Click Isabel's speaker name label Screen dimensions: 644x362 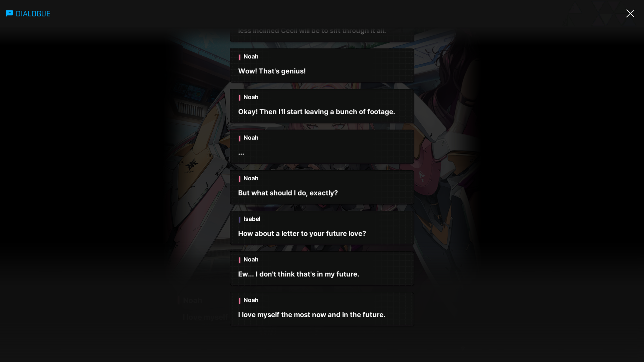[x=252, y=219]
